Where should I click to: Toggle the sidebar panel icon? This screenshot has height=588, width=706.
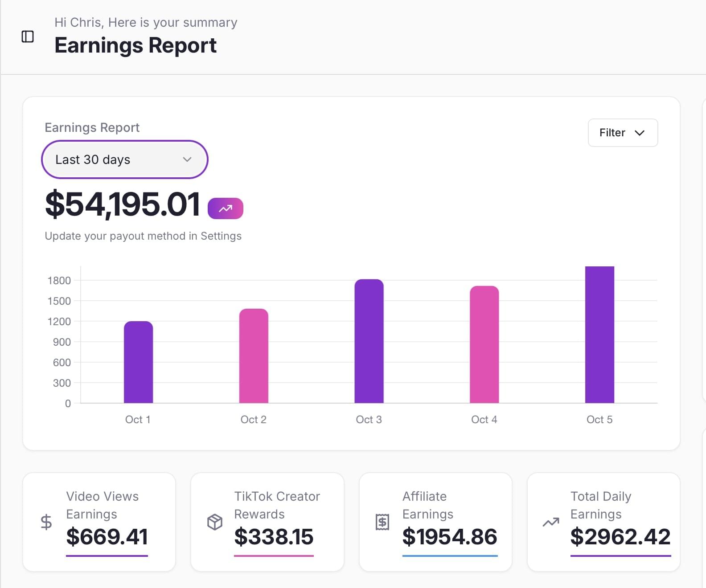(x=28, y=37)
